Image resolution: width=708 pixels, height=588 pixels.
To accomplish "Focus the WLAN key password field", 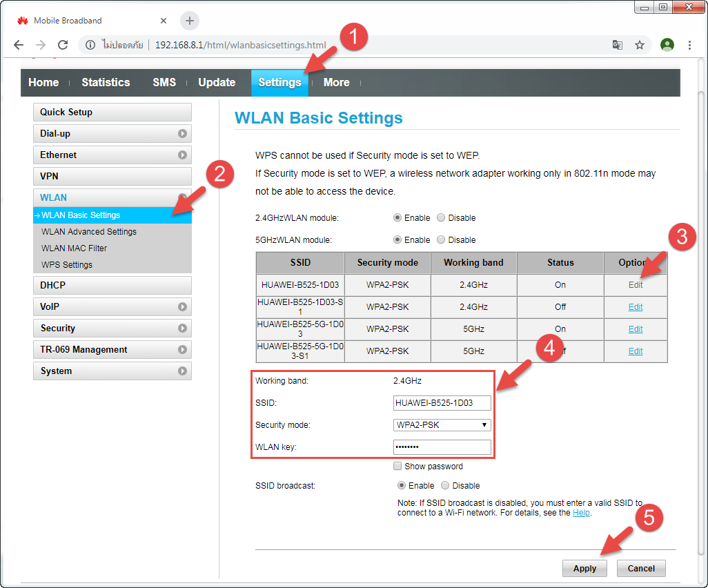I will coord(442,447).
